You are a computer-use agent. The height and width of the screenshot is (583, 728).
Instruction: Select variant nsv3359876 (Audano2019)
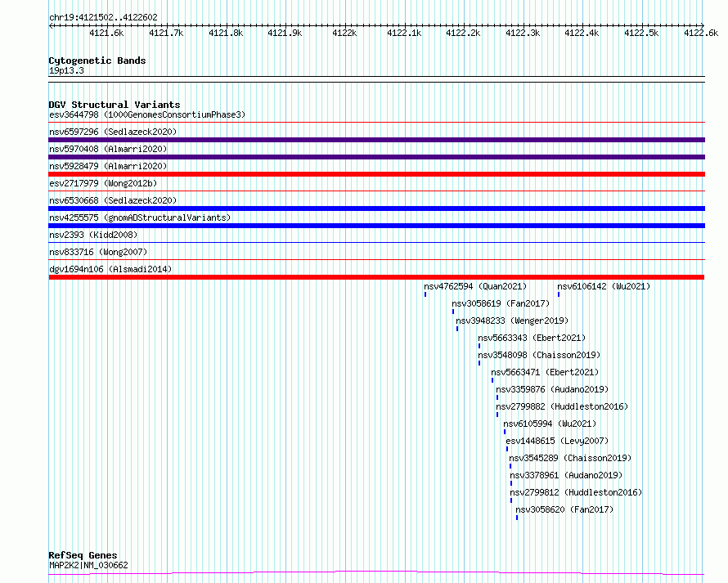click(x=552, y=389)
